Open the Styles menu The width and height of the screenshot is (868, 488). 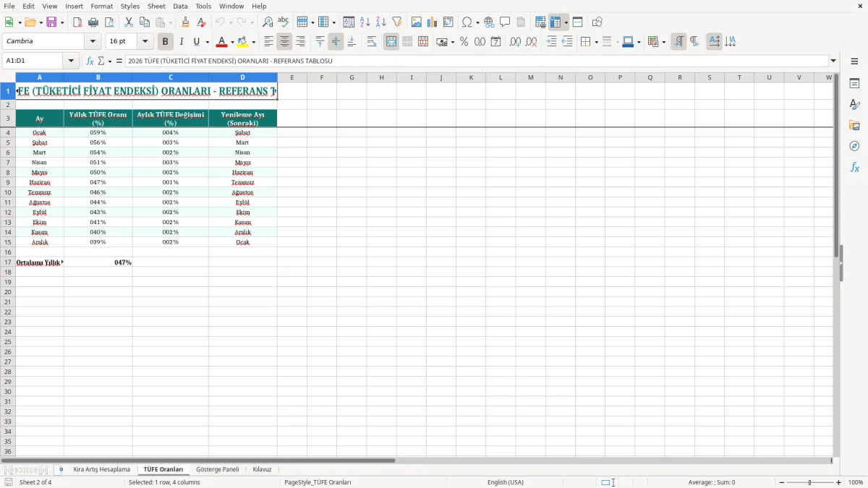click(130, 6)
